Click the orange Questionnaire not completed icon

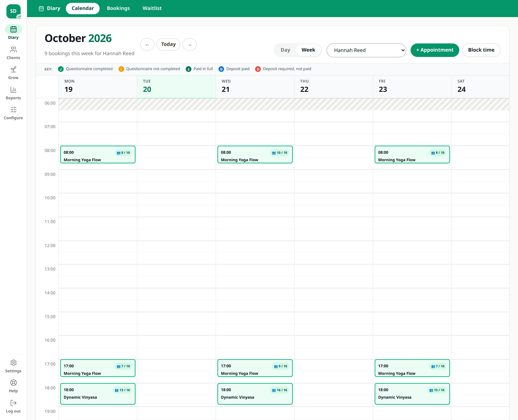pyautogui.click(x=121, y=69)
